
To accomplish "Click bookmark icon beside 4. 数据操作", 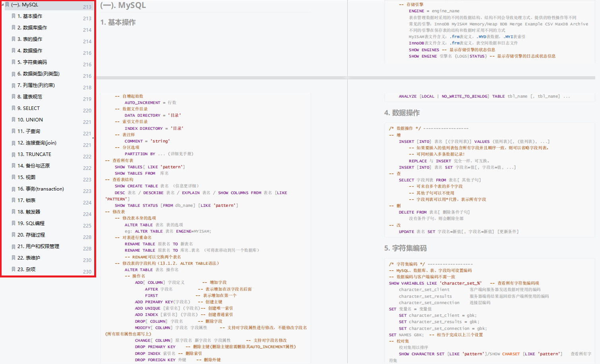I will 14,51.
